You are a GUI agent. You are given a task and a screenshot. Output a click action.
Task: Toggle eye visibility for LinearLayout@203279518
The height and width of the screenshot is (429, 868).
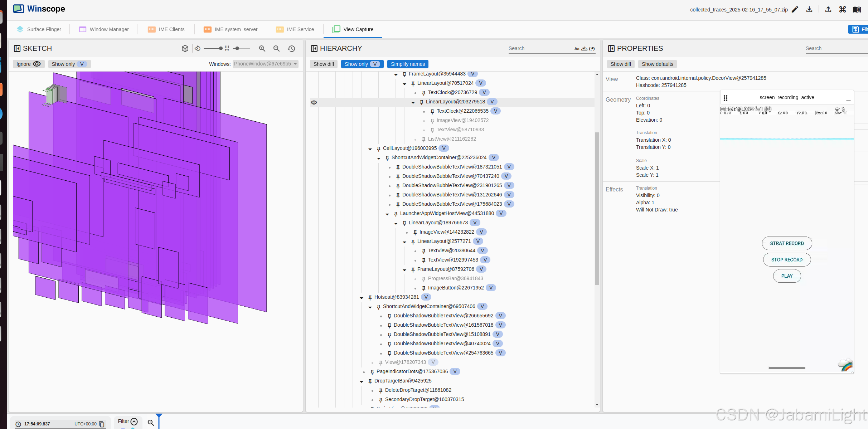coord(314,102)
